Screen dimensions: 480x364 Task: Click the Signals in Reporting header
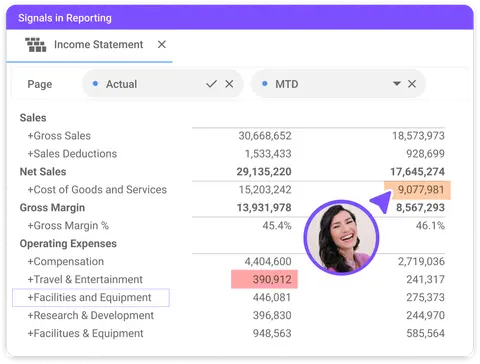pyautogui.click(x=65, y=18)
